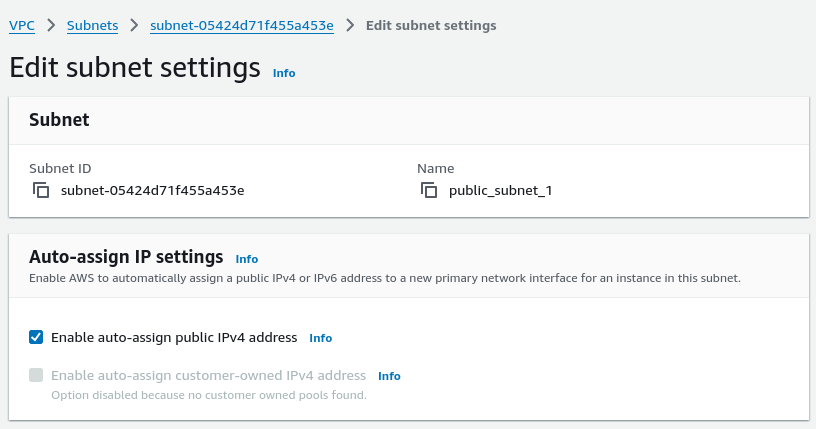
Task: Click the Enable auto-assign public IPv4 address label
Action: 174,337
